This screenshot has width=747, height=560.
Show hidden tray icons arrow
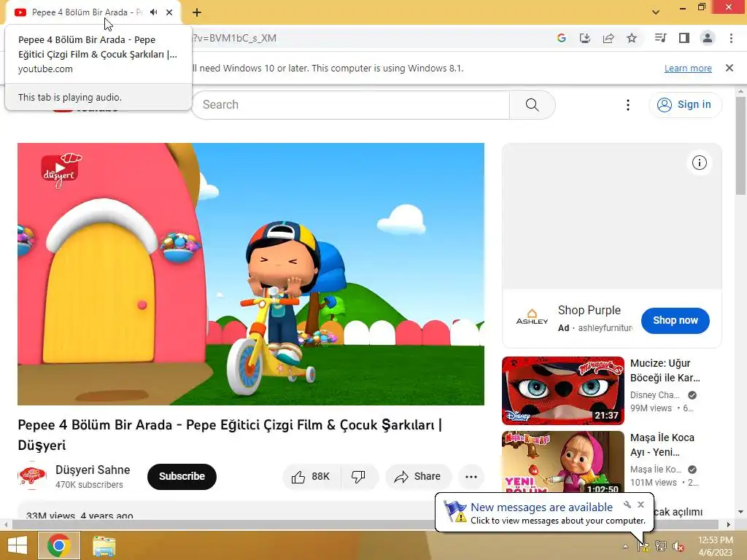tap(625, 547)
